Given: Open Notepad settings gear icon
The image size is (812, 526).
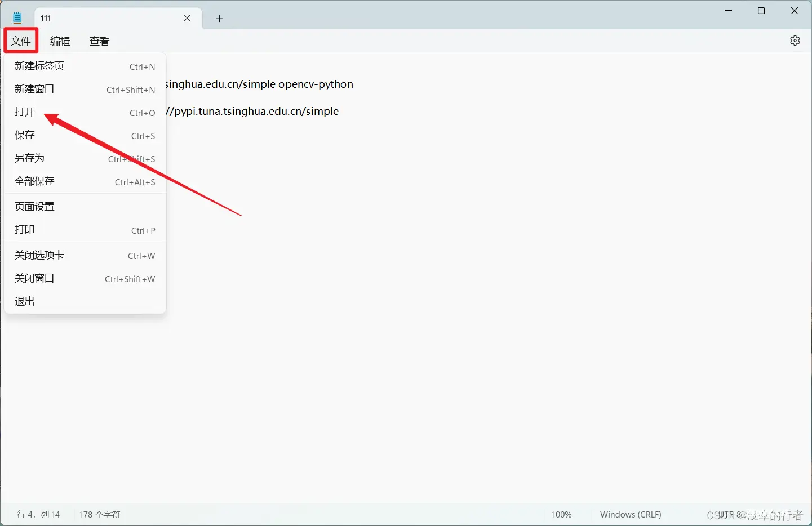Looking at the screenshot, I should click(795, 41).
